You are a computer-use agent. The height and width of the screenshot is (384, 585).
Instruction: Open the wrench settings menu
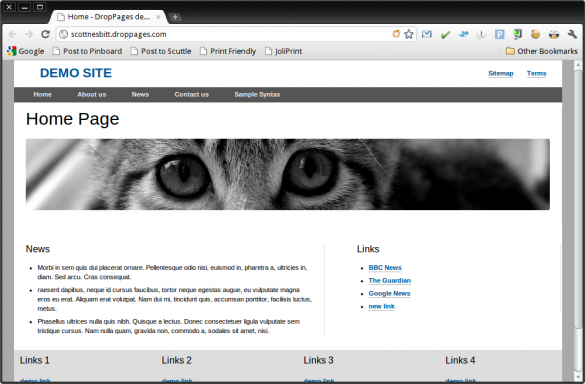572,34
